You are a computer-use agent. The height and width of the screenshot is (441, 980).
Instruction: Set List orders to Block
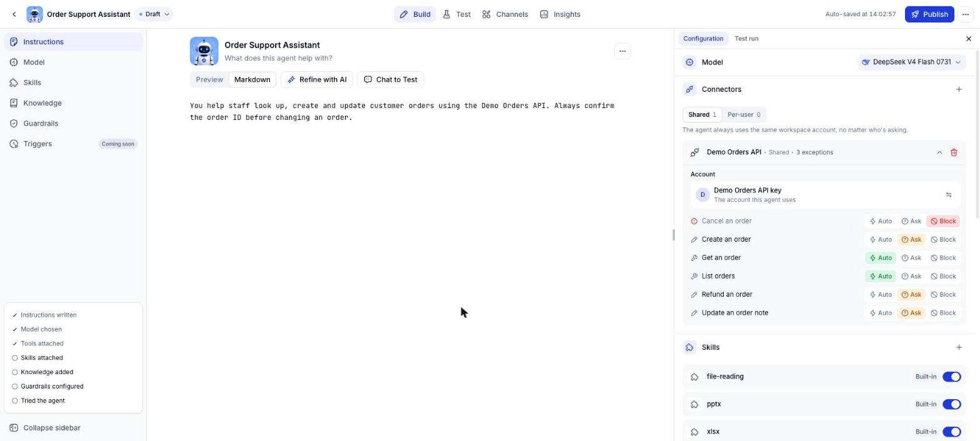[943, 276]
